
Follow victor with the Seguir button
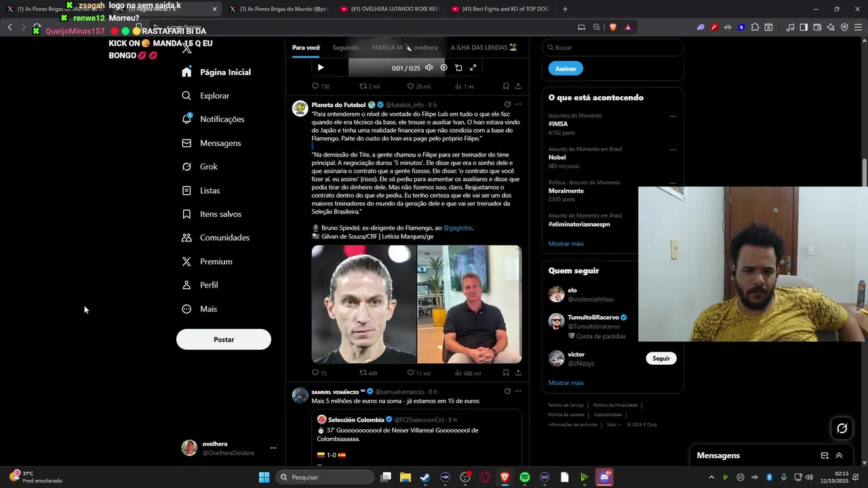click(x=661, y=359)
